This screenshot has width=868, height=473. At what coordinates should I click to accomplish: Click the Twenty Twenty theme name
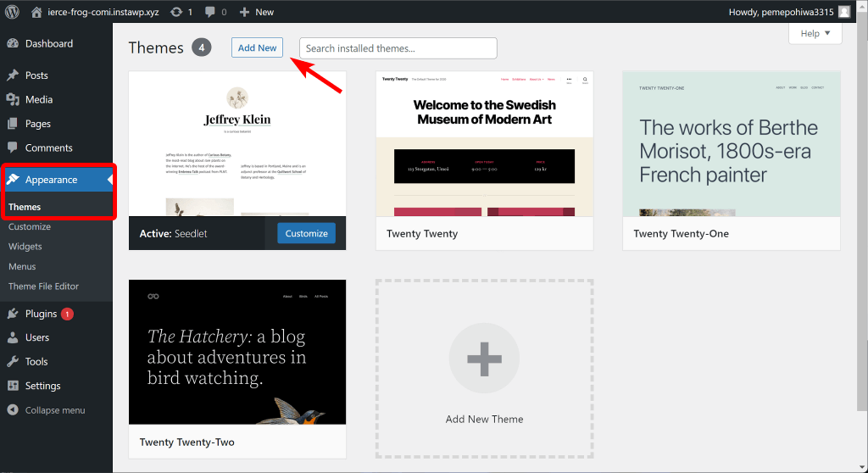[x=422, y=234]
